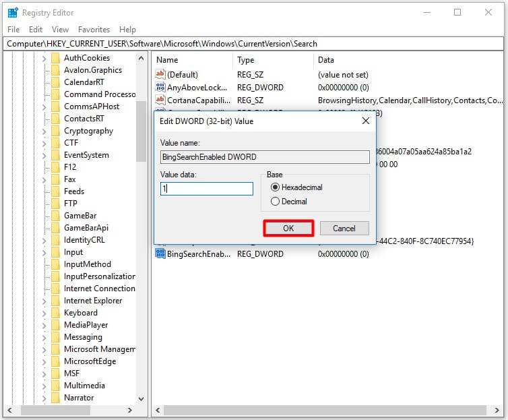Click the MicrosoftEdge folder icon

coord(56,361)
